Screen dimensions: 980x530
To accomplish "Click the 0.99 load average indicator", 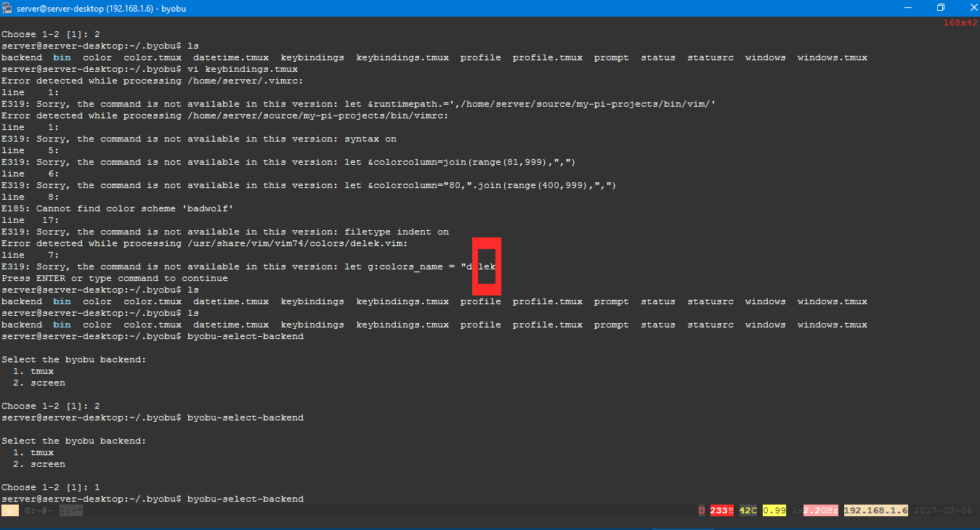I will [x=774, y=510].
